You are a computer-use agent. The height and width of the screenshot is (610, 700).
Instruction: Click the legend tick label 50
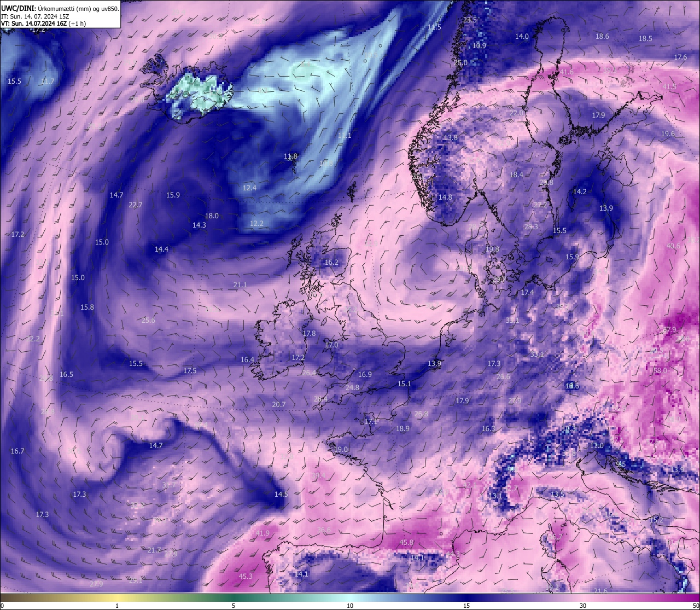click(696, 606)
